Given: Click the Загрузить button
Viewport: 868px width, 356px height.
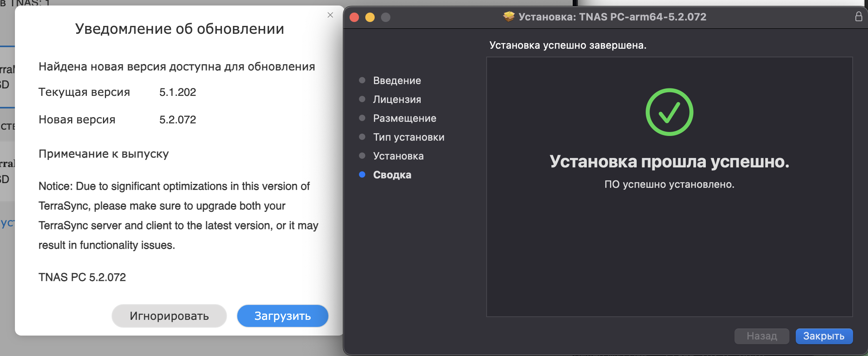Looking at the screenshot, I should 283,316.
